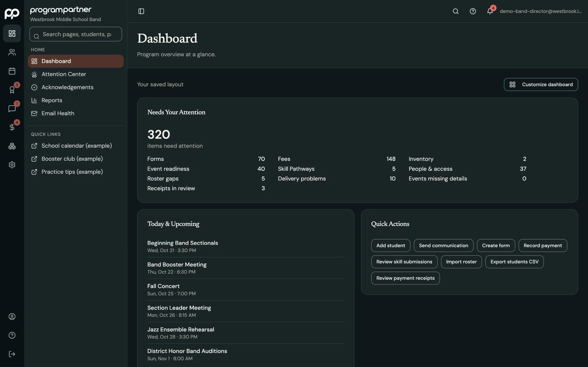Screen dimensions: 588x367
Task: Open Practice tips (example) link
Action: click(x=76, y=172)
